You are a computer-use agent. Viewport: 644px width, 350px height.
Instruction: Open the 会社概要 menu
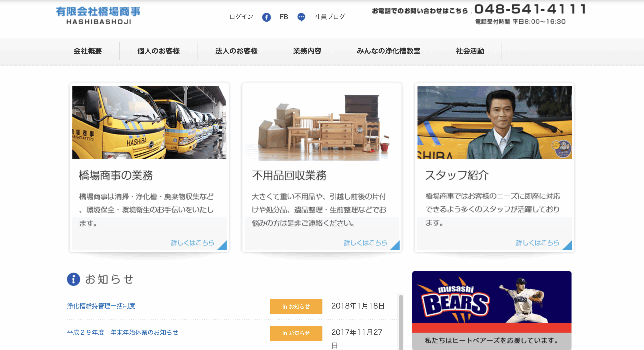[x=88, y=51]
